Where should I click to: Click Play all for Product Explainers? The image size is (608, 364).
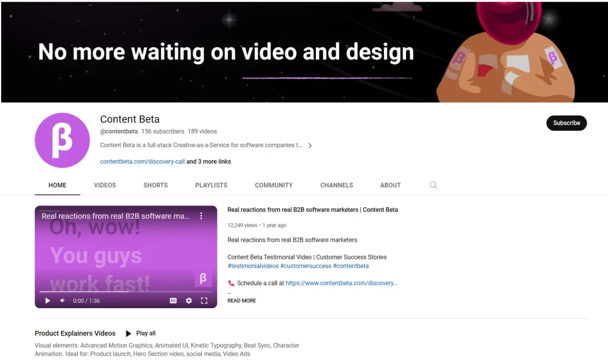coord(140,333)
